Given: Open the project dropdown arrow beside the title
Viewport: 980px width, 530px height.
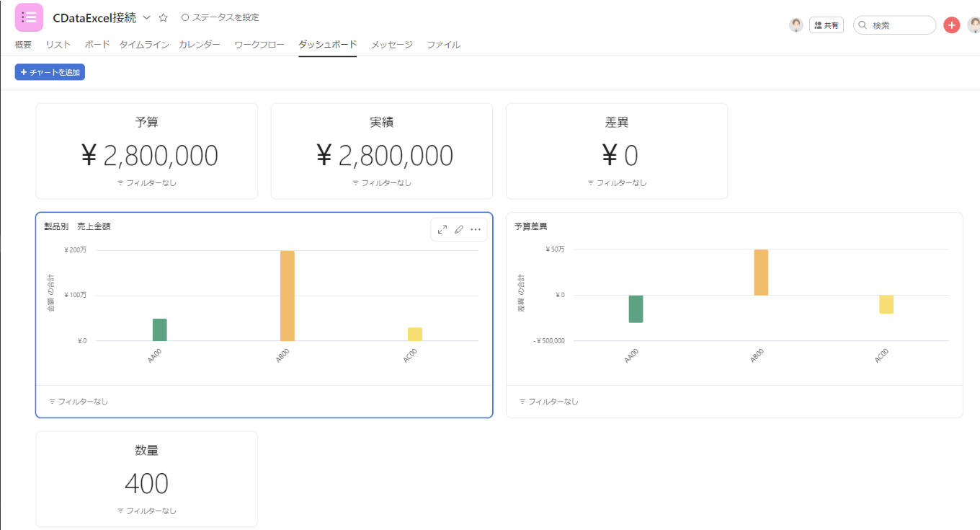Looking at the screenshot, I should coord(147,17).
